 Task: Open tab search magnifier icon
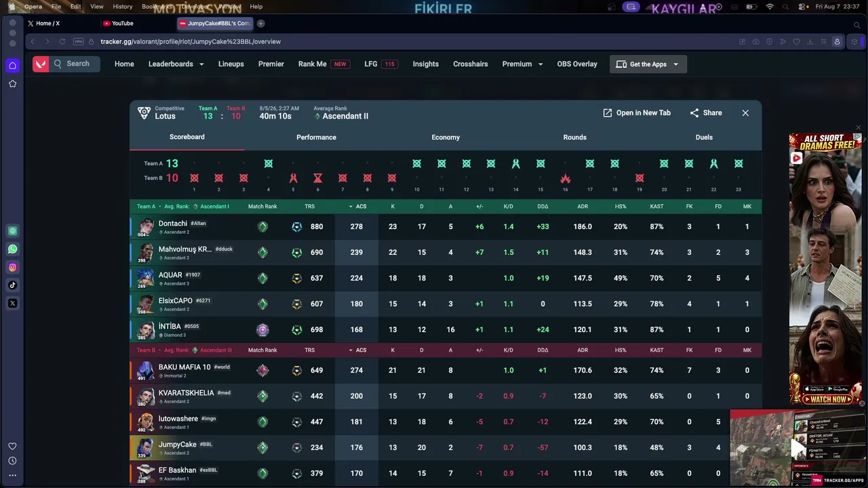pyautogui.click(x=856, y=24)
